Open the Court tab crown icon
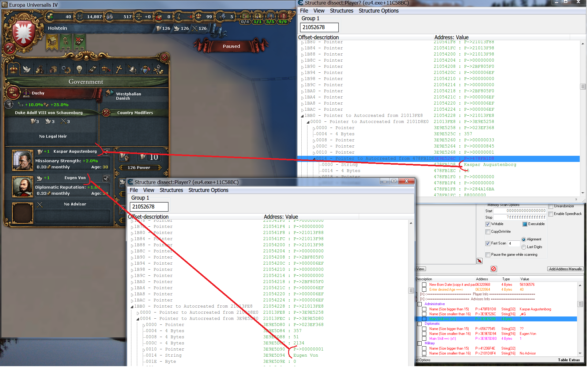The height and width of the screenshot is (368, 588). (13, 69)
